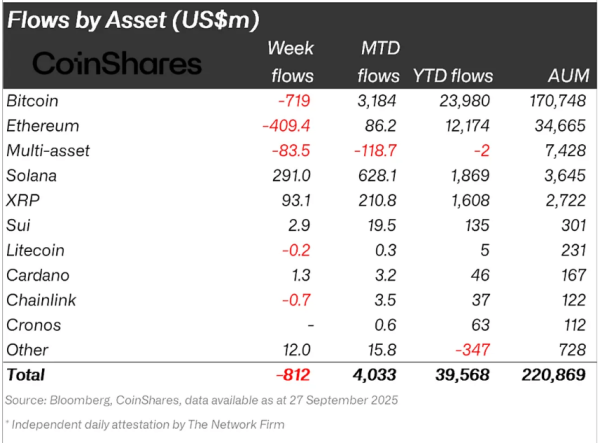Select the Bitcoin row label

[x=33, y=101]
